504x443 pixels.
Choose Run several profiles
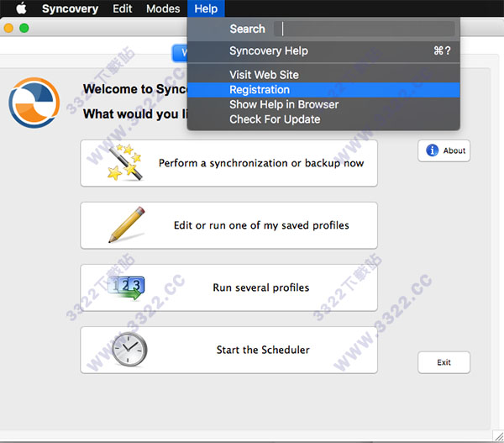[x=228, y=287]
